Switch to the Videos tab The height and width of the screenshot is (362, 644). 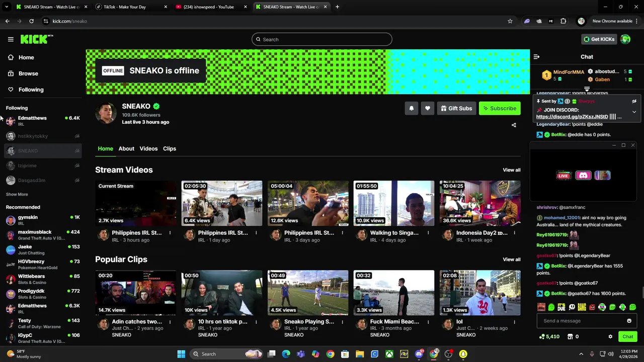(x=148, y=148)
